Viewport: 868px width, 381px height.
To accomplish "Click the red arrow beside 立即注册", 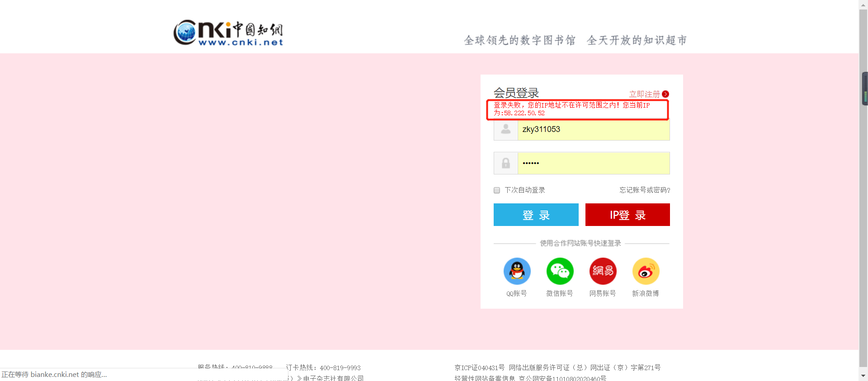I will click(665, 94).
